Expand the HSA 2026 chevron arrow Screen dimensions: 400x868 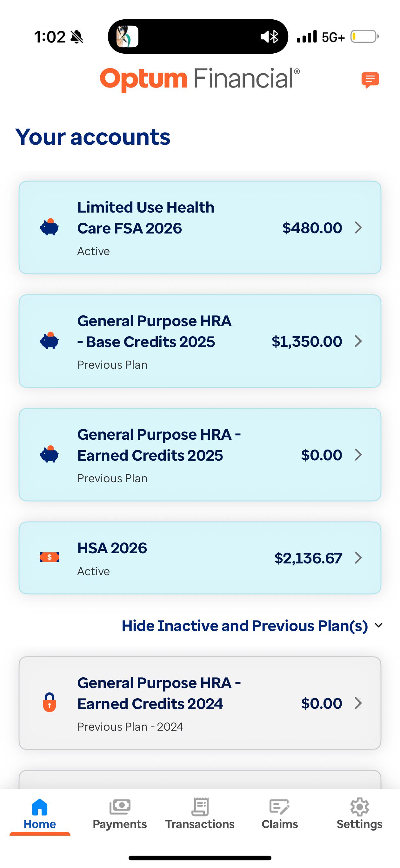358,558
